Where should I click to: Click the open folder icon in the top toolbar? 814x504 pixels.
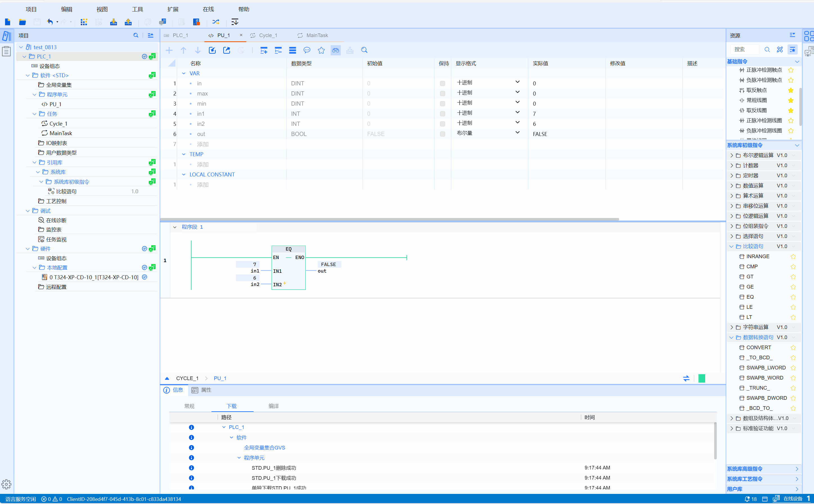pyautogui.click(x=22, y=22)
